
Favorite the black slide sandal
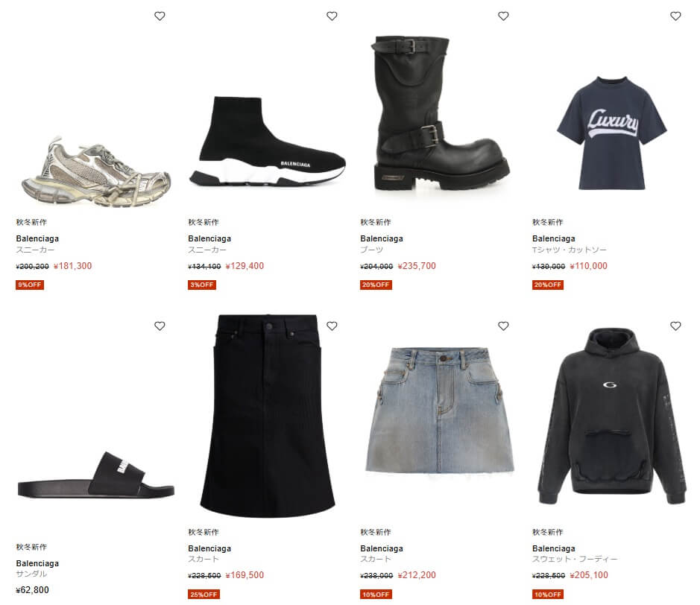[160, 326]
